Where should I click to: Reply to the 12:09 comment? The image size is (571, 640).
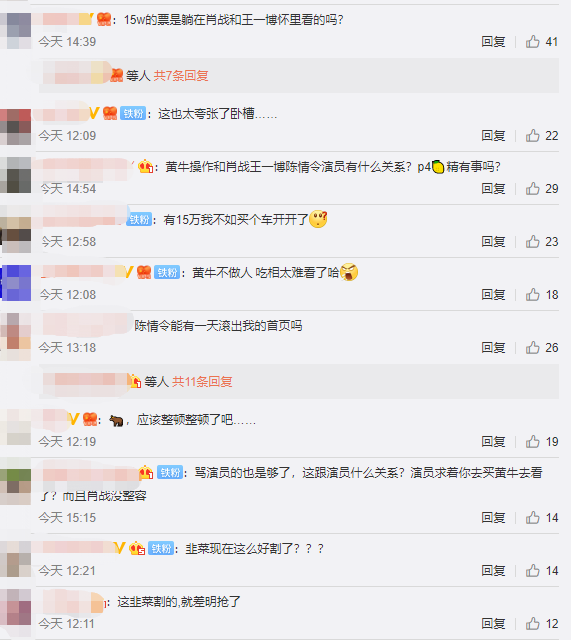pos(493,136)
